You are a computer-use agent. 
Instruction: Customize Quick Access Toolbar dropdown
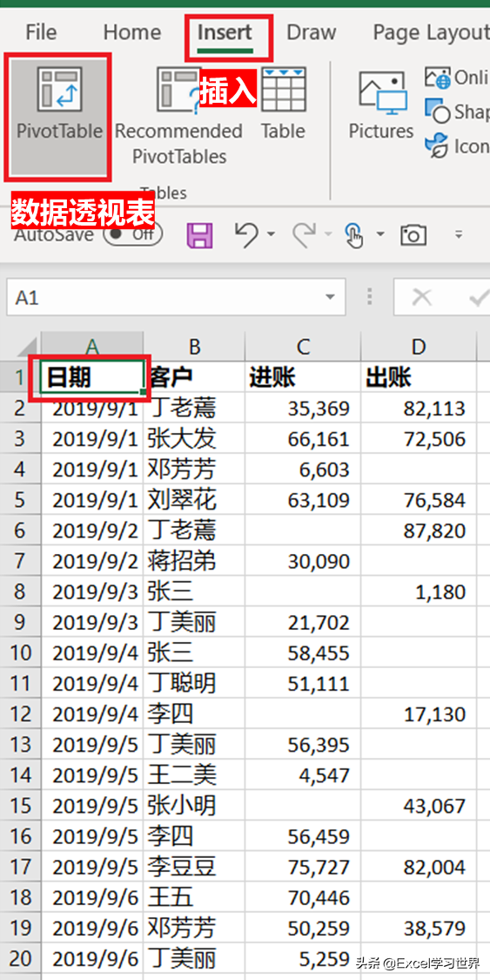click(459, 235)
